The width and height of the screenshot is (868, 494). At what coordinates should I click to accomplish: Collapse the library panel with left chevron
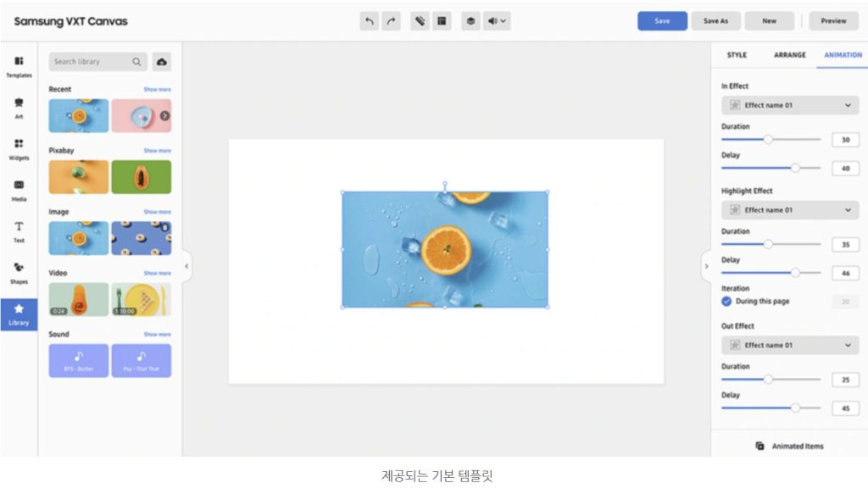[186, 266]
